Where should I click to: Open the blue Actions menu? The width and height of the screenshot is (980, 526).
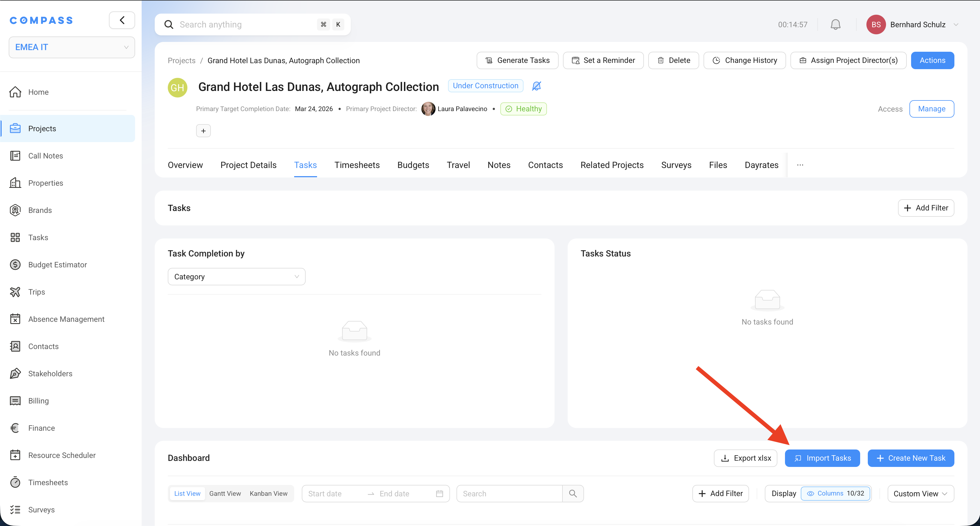[932, 60]
